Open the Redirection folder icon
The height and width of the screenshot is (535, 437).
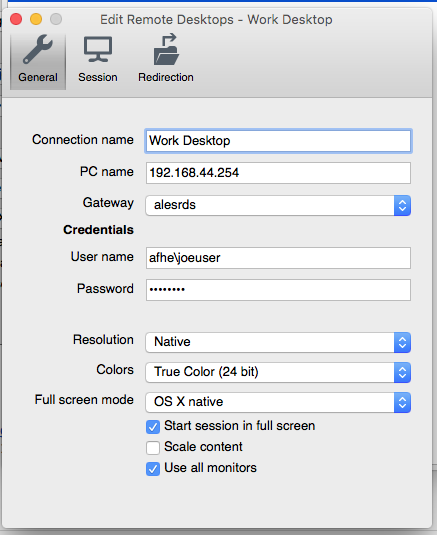[166, 49]
